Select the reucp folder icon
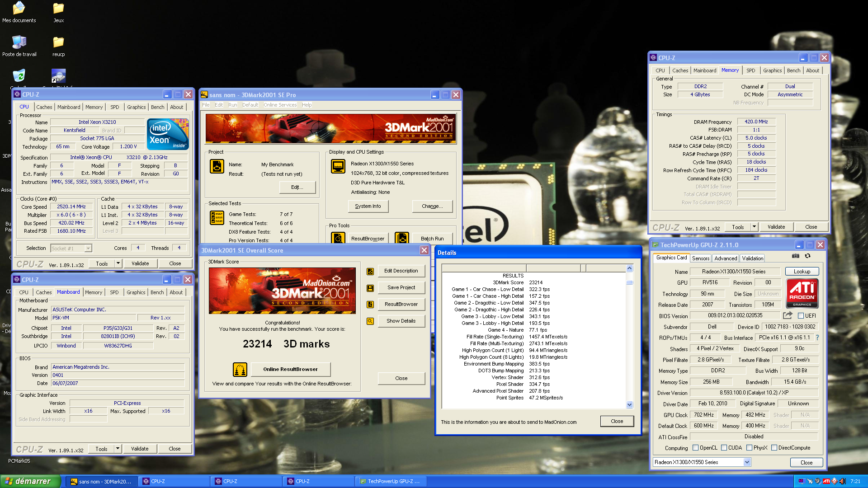The image size is (868, 488). tap(58, 46)
